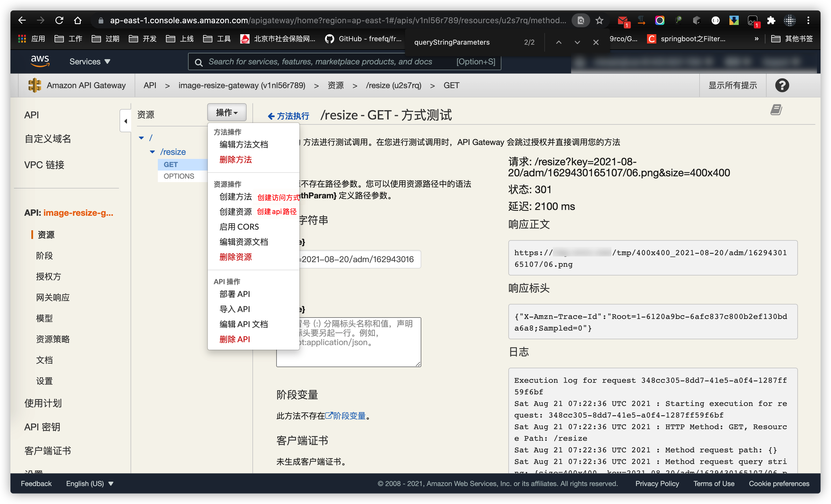Collapse the root / resource tree node
The image size is (831, 504).
(141, 138)
